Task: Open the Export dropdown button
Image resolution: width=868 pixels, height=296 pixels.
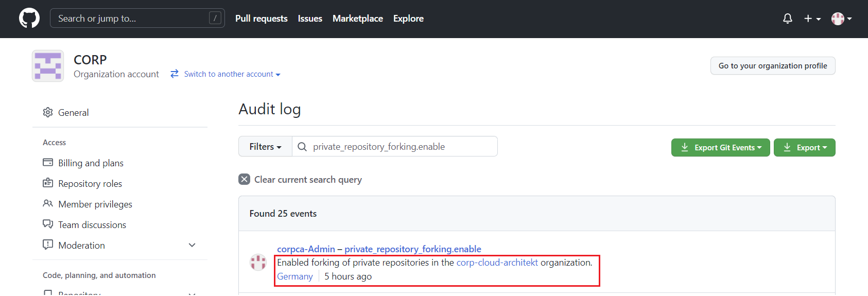Action: coord(805,147)
